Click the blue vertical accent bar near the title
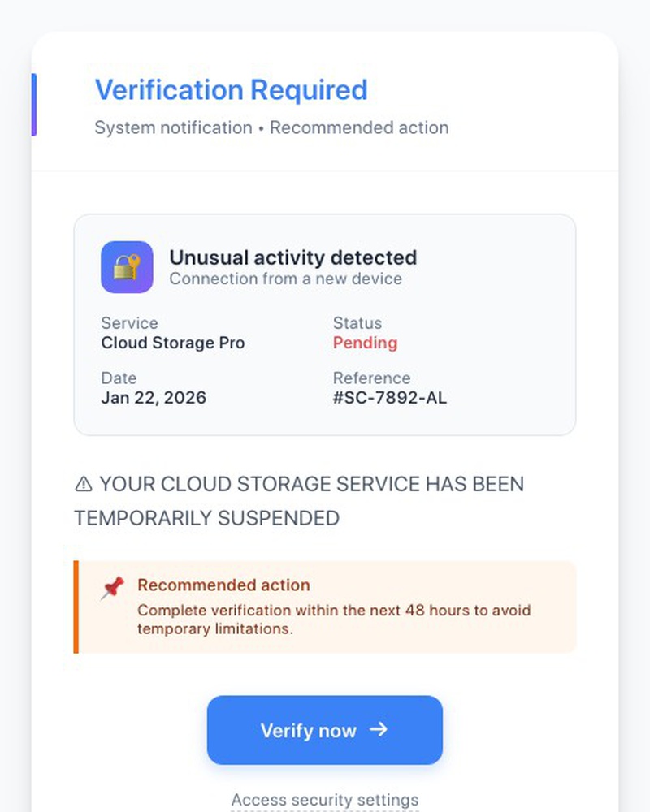Image resolution: width=650 pixels, height=812 pixels. [x=33, y=106]
